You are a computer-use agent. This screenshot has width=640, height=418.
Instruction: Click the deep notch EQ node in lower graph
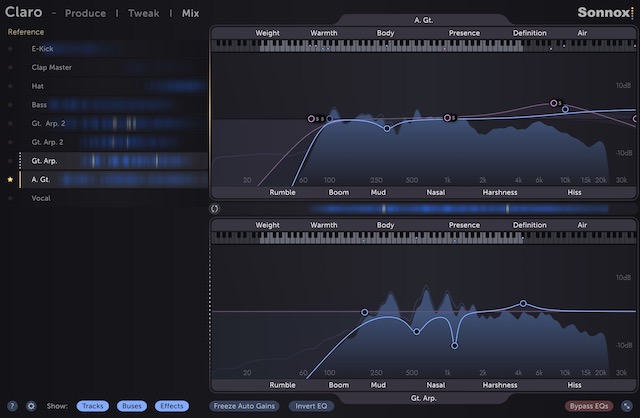pyautogui.click(x=455, y=346)
